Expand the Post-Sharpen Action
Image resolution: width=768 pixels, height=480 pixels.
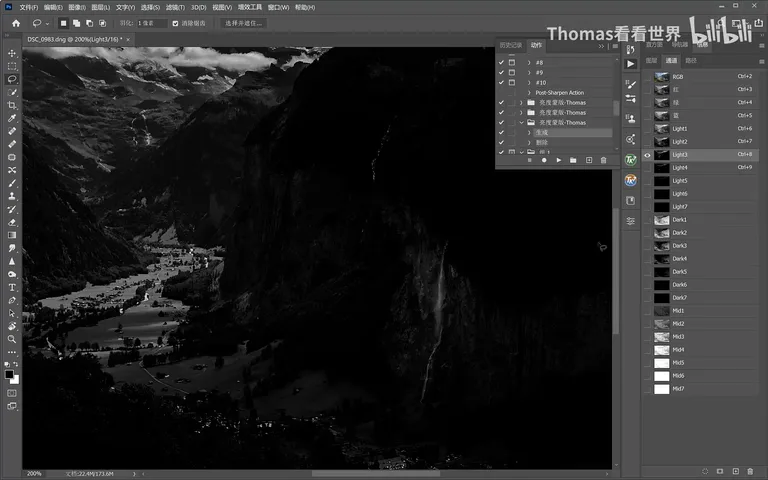coord(529,93)
